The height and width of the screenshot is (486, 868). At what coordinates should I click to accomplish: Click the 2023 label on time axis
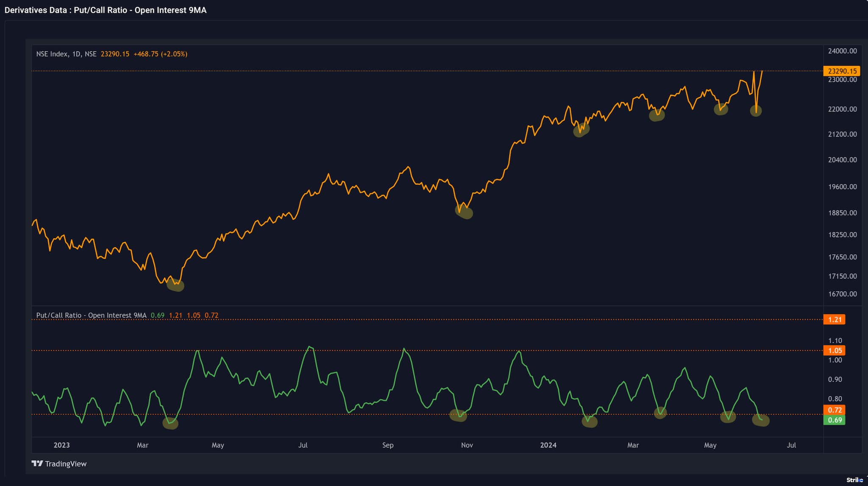(x=61, y=445)
